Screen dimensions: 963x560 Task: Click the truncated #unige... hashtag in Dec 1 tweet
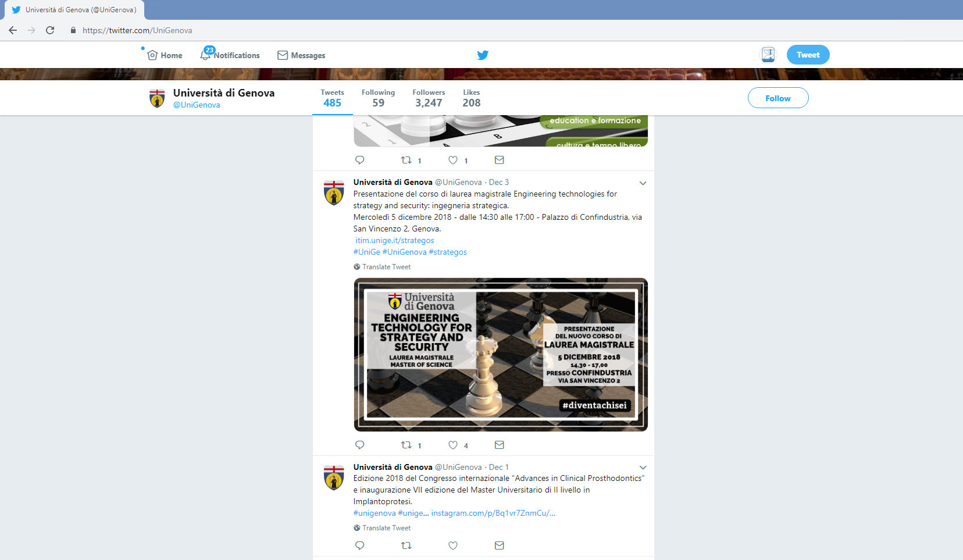point(413,513)
